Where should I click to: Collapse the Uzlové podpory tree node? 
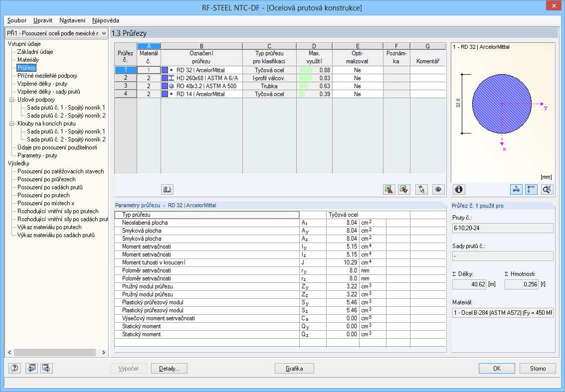coord(11,100)
